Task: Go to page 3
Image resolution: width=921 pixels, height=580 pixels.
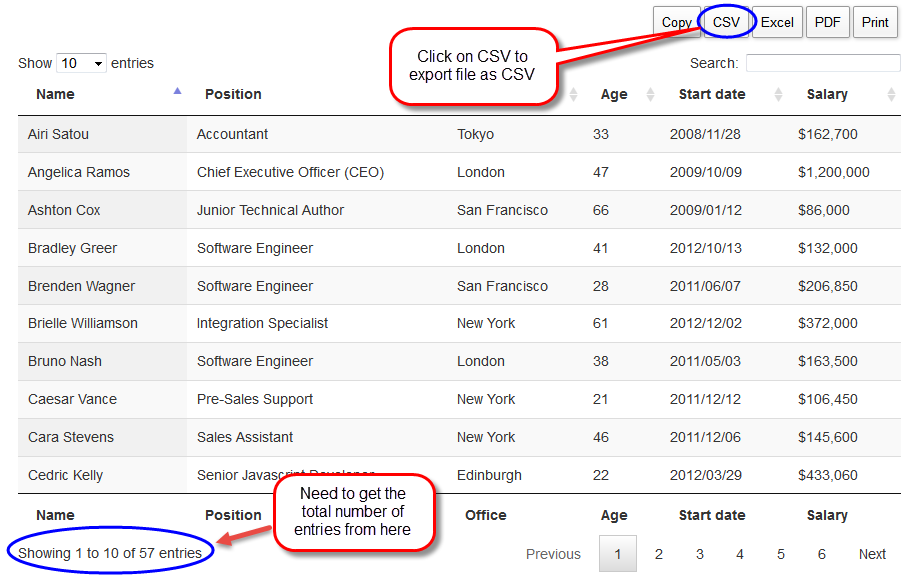Action: [x=700, y=554]
